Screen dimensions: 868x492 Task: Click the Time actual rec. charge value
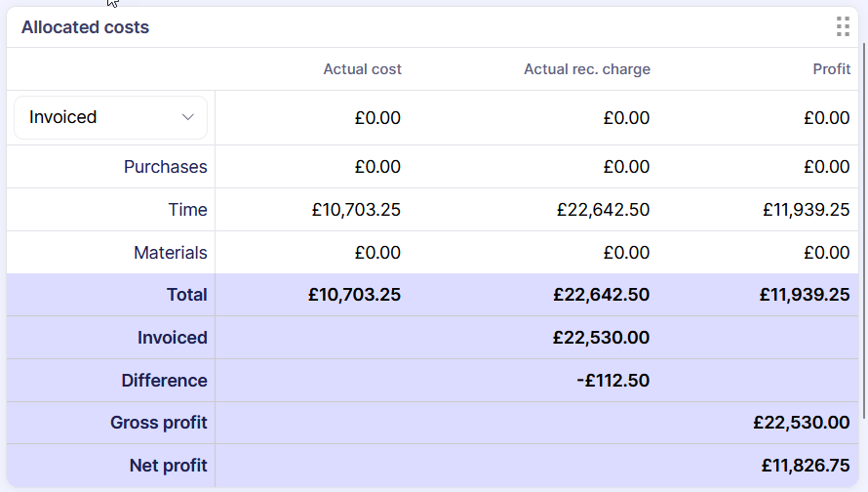point(603,210)
